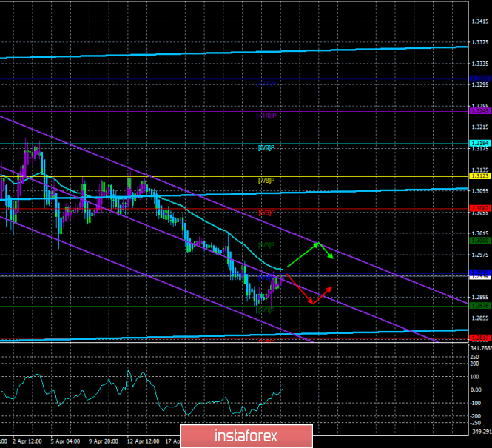Click the 250 indicator scale value
The height and width of the screenshot is (448, 492).
[475, 357]
